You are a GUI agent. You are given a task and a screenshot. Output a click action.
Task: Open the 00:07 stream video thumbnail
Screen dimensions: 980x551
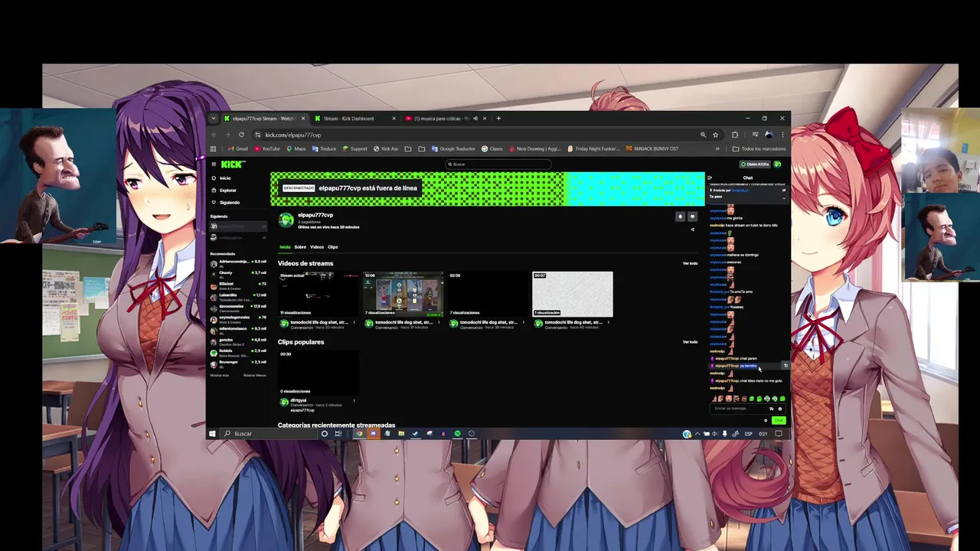[573, 294]
